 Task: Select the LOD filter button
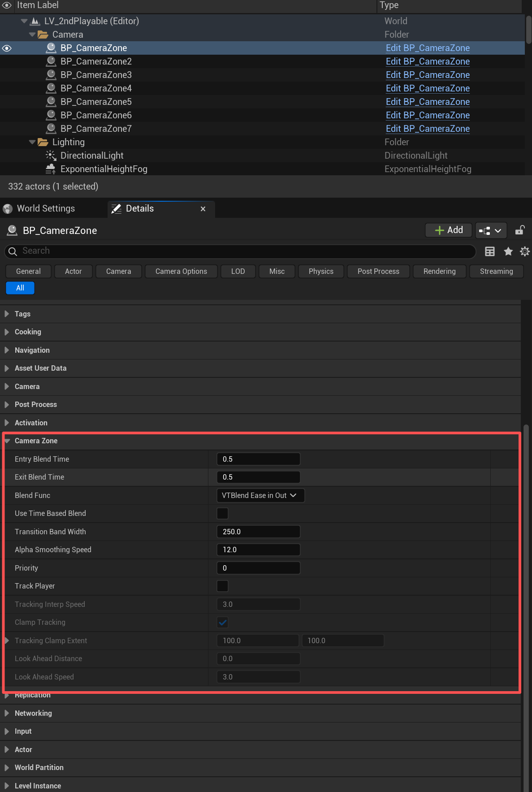tap(238, 272)
